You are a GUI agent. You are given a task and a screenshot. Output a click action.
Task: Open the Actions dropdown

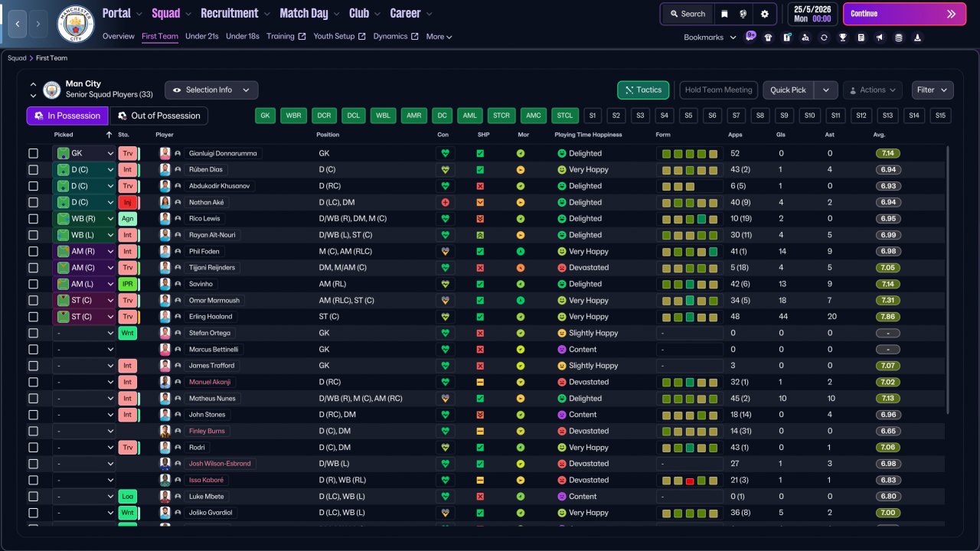click(x=873, y=90)
